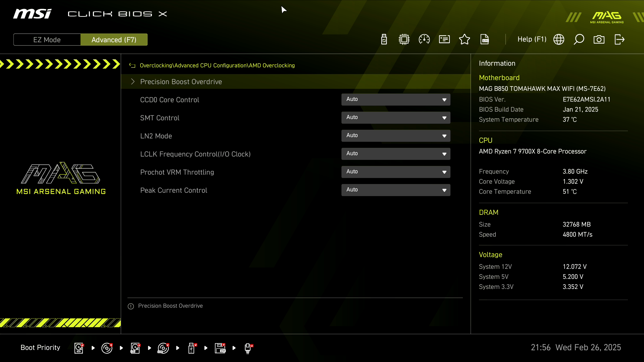Image resolution: width=644 pixels, height=362 pixels.
Task: Click the exit door icon
Action: click(x=619, y=40)
